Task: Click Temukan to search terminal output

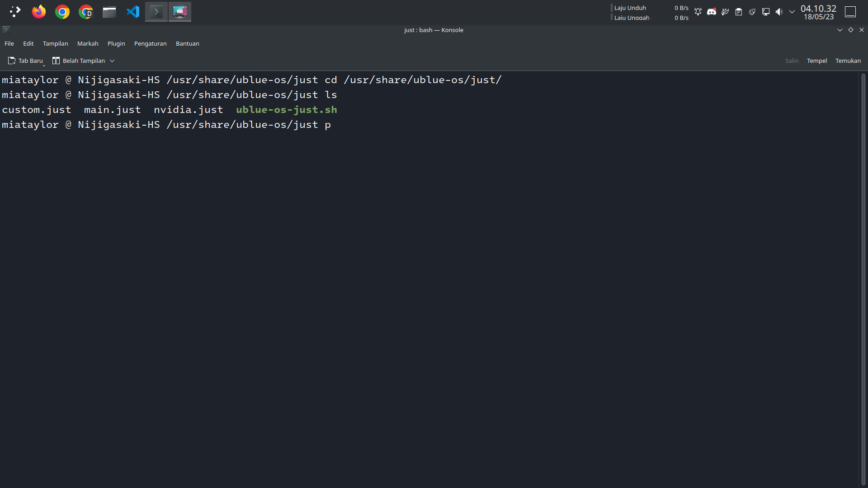Action: pyautogui.click(x=848, y=61)
